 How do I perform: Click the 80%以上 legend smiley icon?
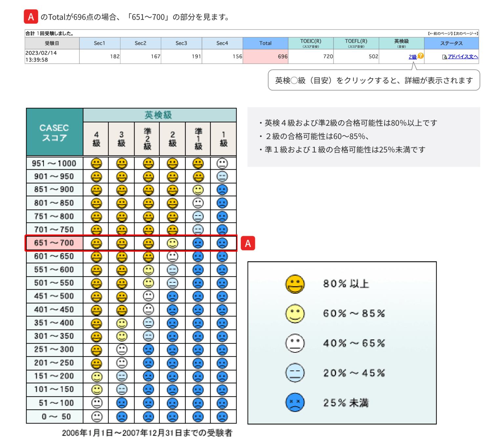click(x=295, y=284)
